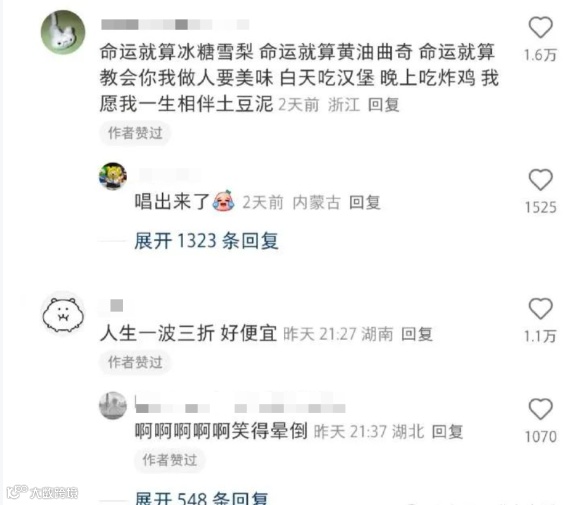Like the 唱出来了 reply with 1525 likes
The width and height of the screenshot is (588, 505).
540,180
